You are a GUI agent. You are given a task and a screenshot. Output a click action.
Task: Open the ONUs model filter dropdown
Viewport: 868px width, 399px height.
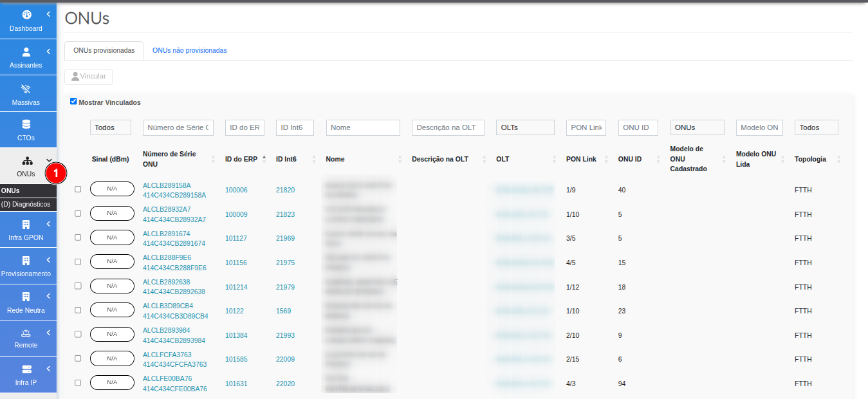(x=697, y=127)
